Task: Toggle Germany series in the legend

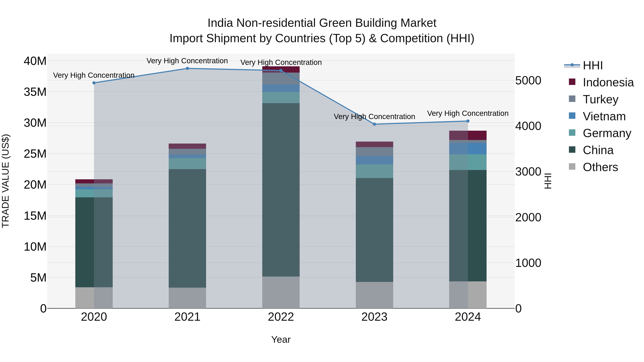Action: [x=600, y=133]
